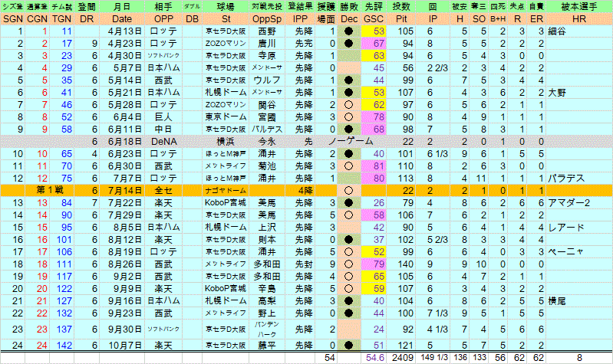Select the opponent cell 中日

(163, 130)
